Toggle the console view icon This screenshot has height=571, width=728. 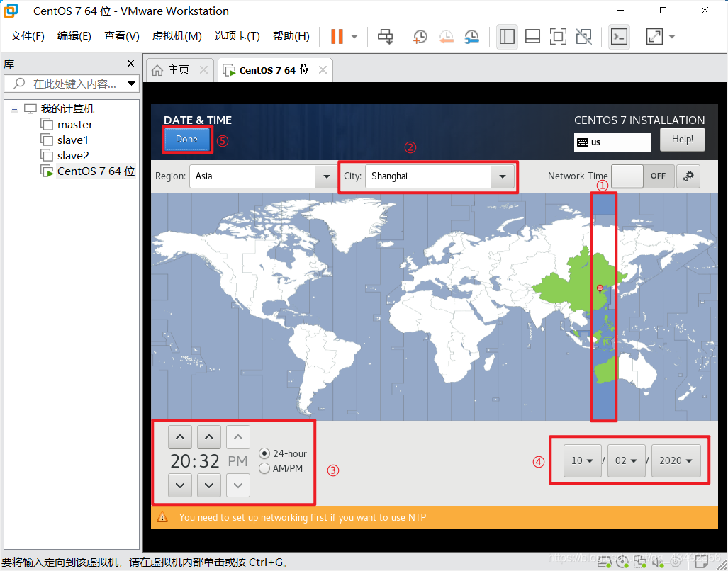coord(619,36)
